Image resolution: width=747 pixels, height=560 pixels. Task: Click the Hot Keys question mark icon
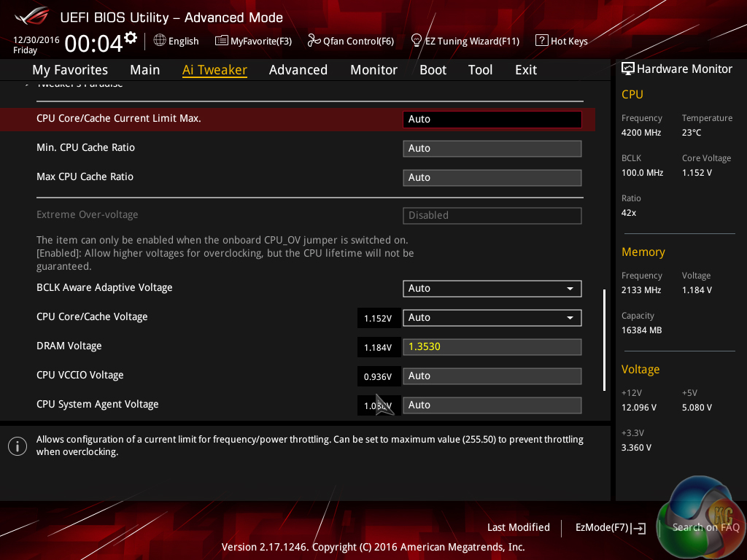541,41
